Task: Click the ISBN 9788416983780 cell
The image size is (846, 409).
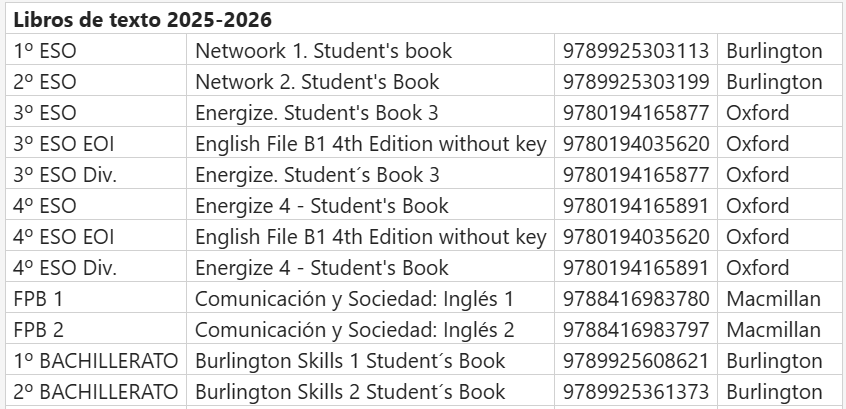Action: 636,299
